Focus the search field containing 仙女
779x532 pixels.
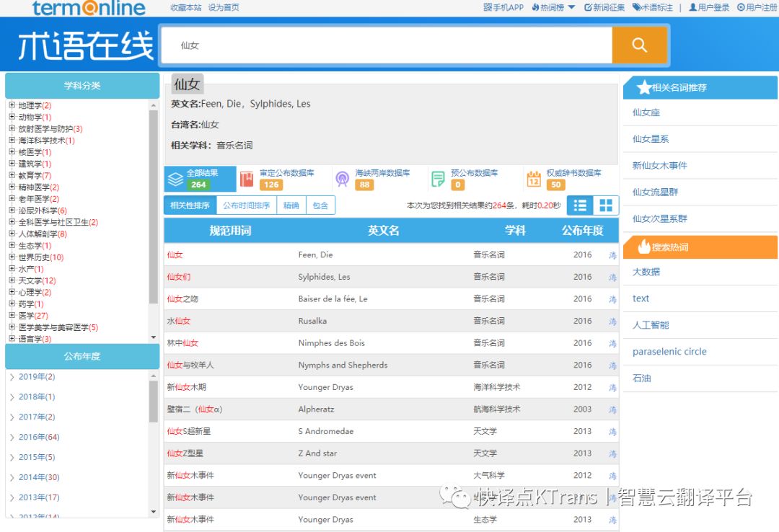(x=387, y=45)
